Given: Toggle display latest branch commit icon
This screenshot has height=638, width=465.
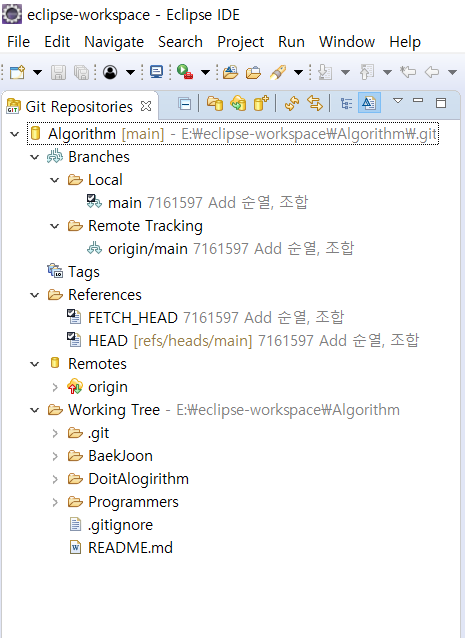Looking at the screenshot, I should 369,103.
